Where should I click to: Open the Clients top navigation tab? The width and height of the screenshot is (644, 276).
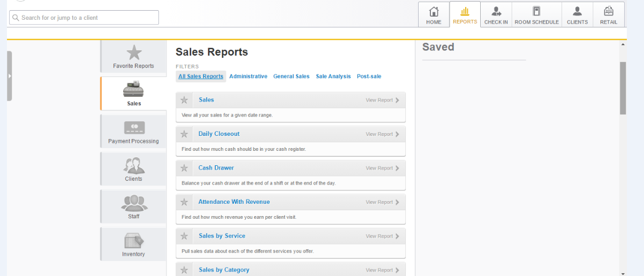[x=577, y=14]
